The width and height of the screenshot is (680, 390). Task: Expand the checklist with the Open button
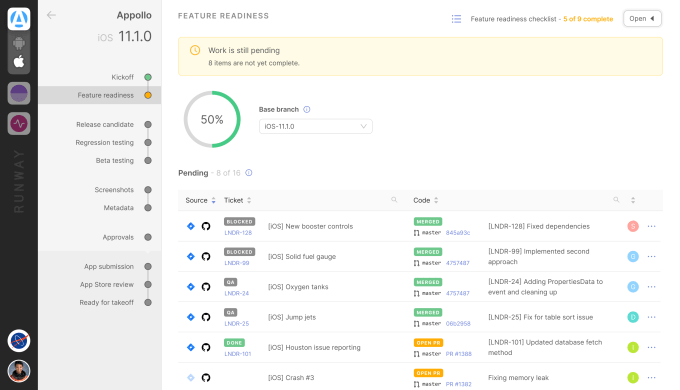642,19
